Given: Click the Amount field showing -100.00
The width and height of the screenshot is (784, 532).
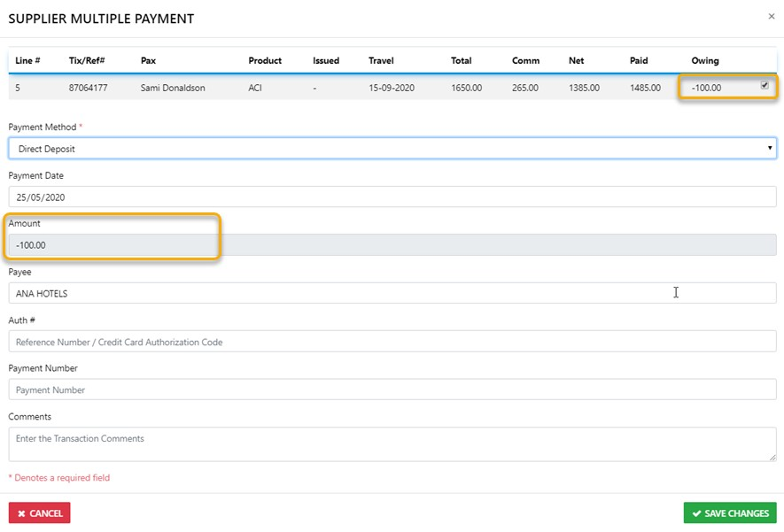Looking at the screenshot, I should pyautogui.click(x=392, y=245).
